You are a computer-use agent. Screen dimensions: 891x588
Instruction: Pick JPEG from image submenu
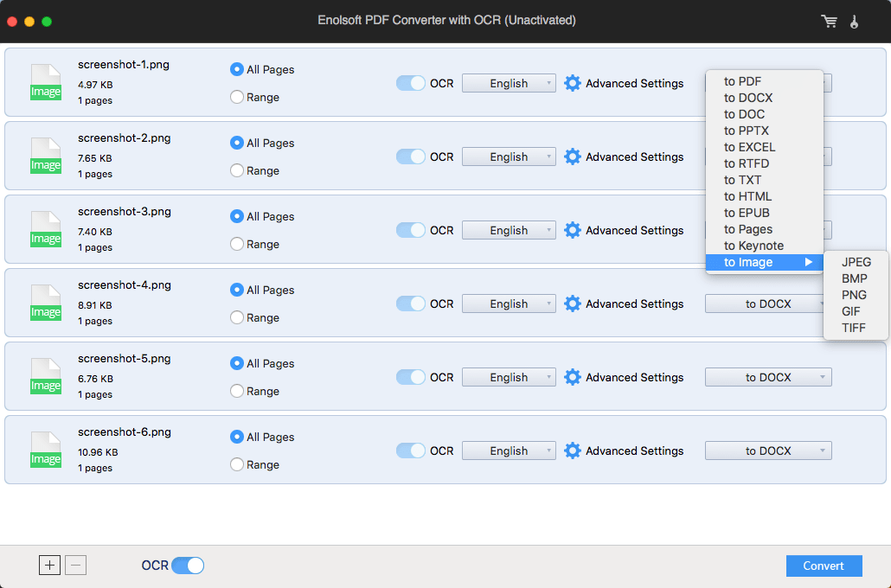(x=856, y=263)
